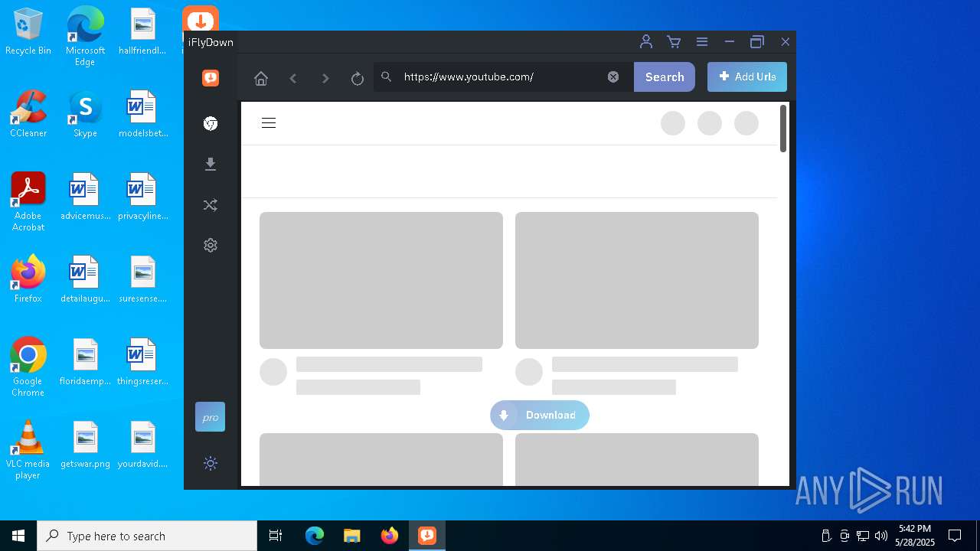The image size is (980, 551).
Task: Open Google Chrome desktop shortcut
Action: [28, 367]
